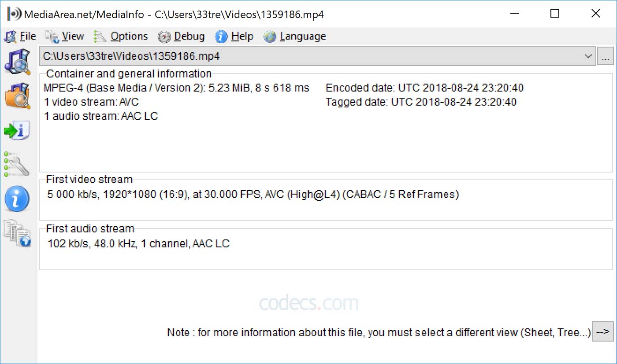The image size is (617, 364).
Task: Click the MediaInfo app icon in title bar
Action: tap(14, 14)
